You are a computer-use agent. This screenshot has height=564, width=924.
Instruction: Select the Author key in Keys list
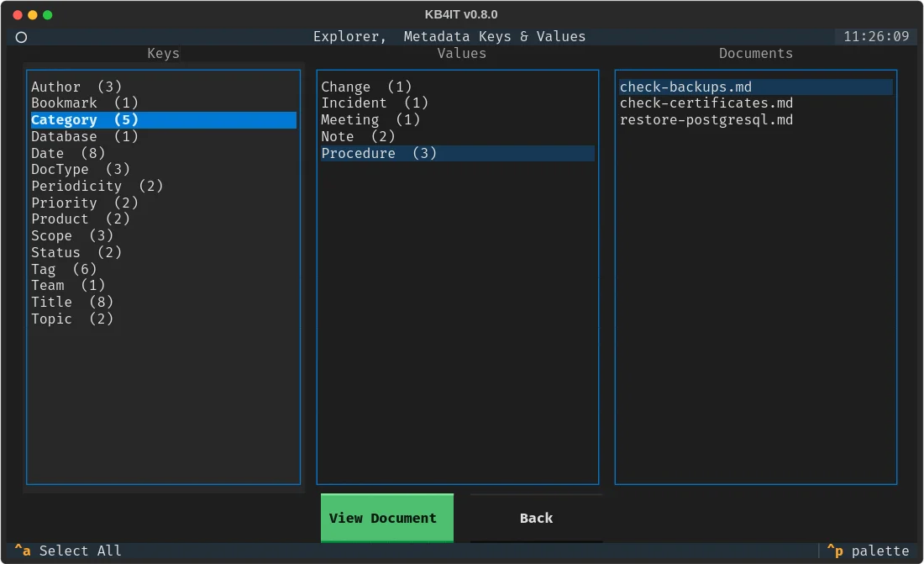point(163,87)
